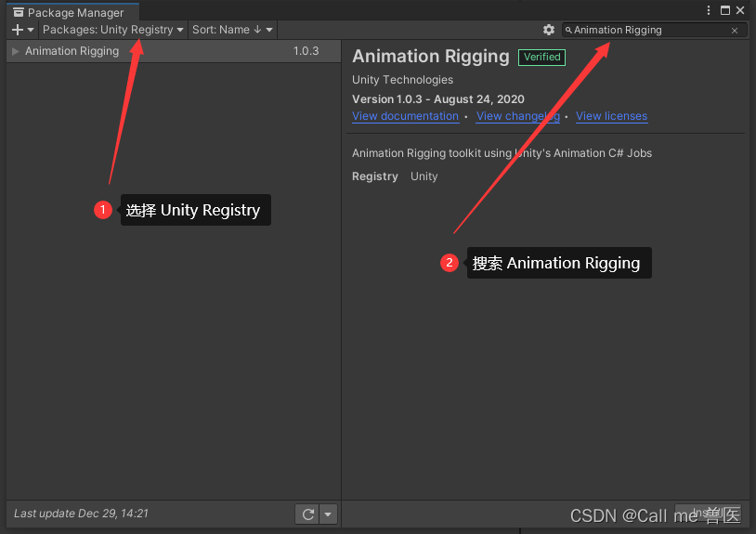The height and width of the screenshot is (534, 756).
Task: Refresh the package list
Action: point(308,514)
